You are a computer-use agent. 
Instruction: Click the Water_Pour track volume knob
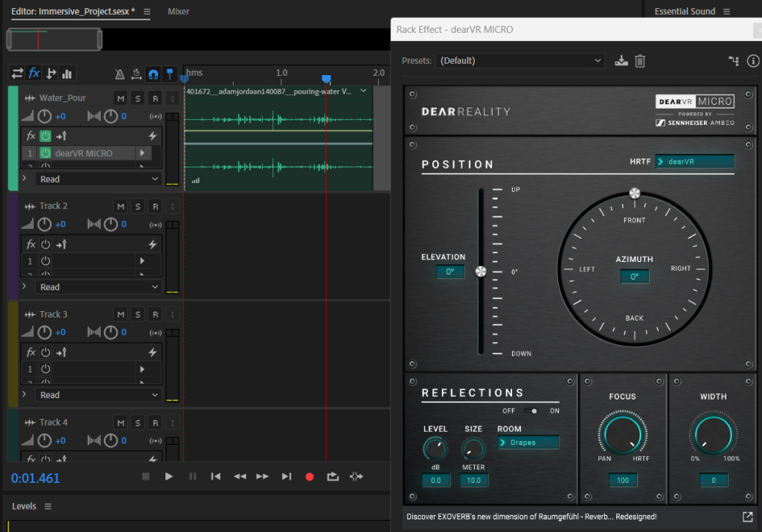[x=44, y=116]
